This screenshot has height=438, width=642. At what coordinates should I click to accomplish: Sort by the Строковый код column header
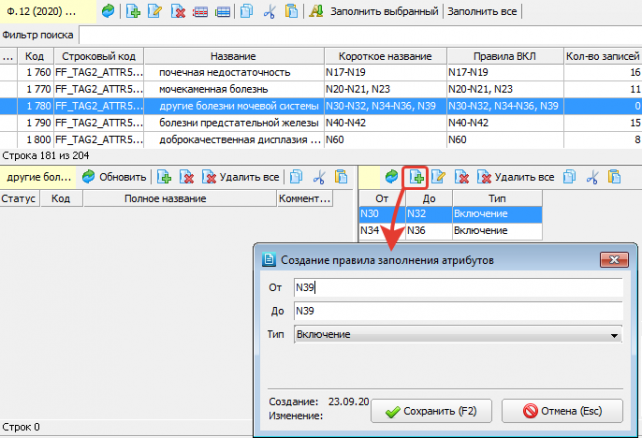pyautogui.click(x=99, y=56)
